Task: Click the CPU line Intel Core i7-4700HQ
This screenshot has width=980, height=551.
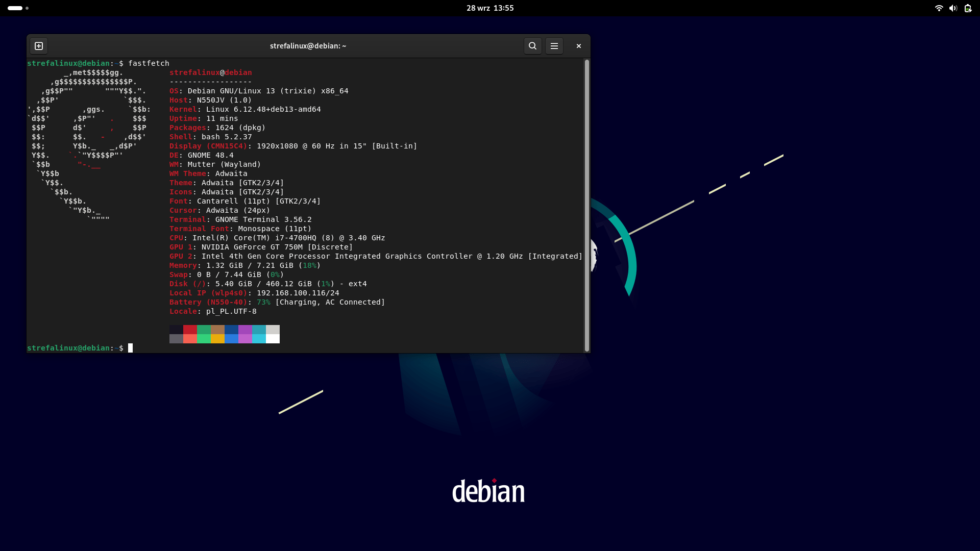Action: point(277,238)
